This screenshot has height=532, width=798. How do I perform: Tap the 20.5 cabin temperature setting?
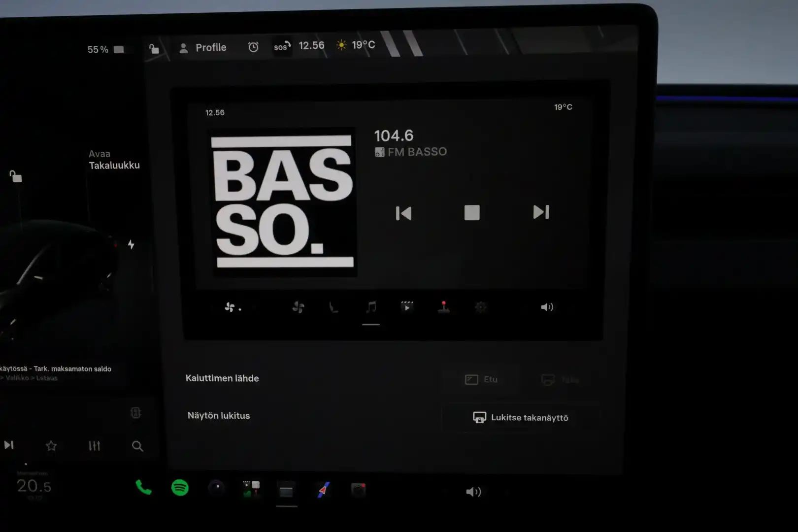point(34,486)
